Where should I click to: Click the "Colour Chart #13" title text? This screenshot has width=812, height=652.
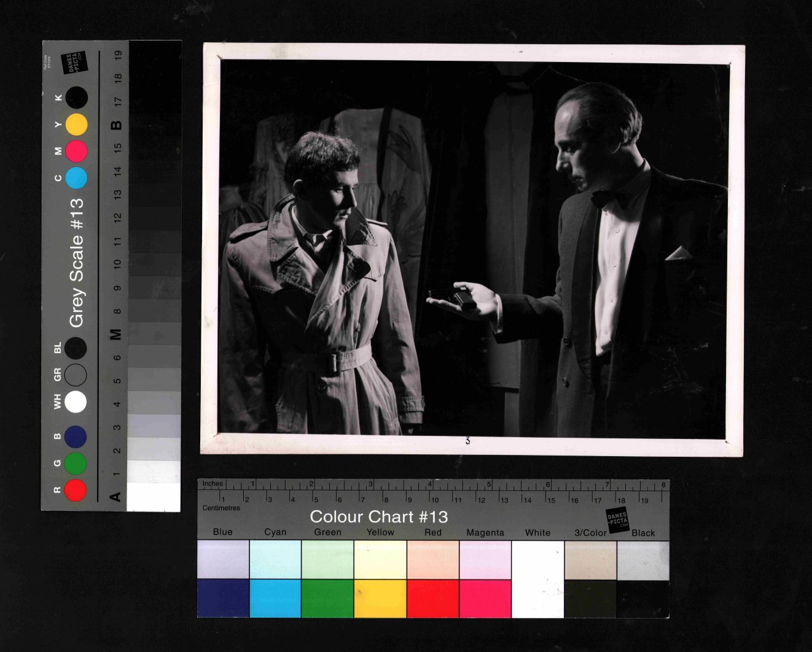click(378, 517)
